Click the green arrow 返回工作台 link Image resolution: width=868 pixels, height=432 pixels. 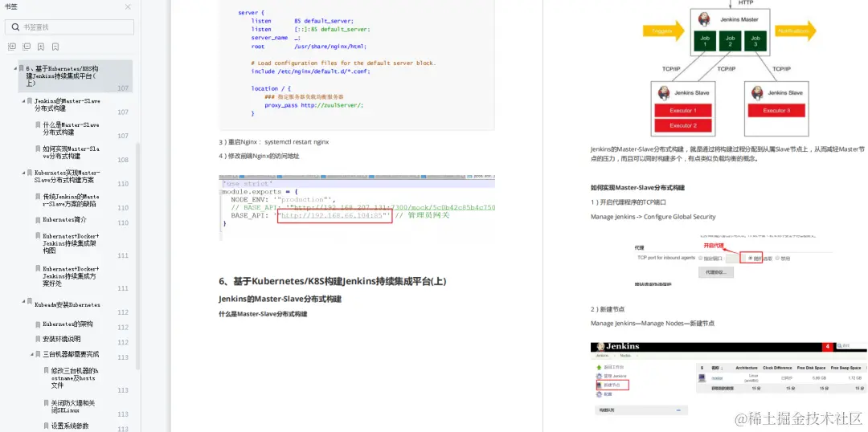[x=611, y=367]
